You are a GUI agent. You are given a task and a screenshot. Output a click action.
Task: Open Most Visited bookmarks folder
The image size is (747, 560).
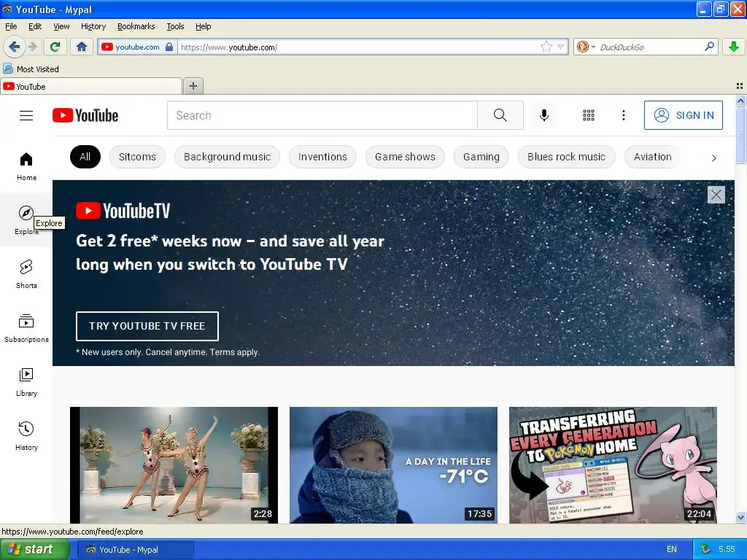[31, 69]
